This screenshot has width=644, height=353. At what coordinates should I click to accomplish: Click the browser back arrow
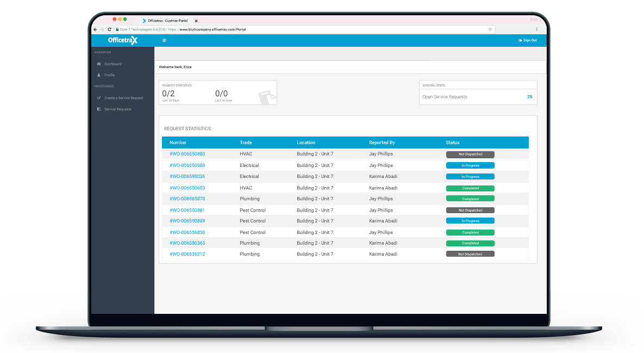96,29
